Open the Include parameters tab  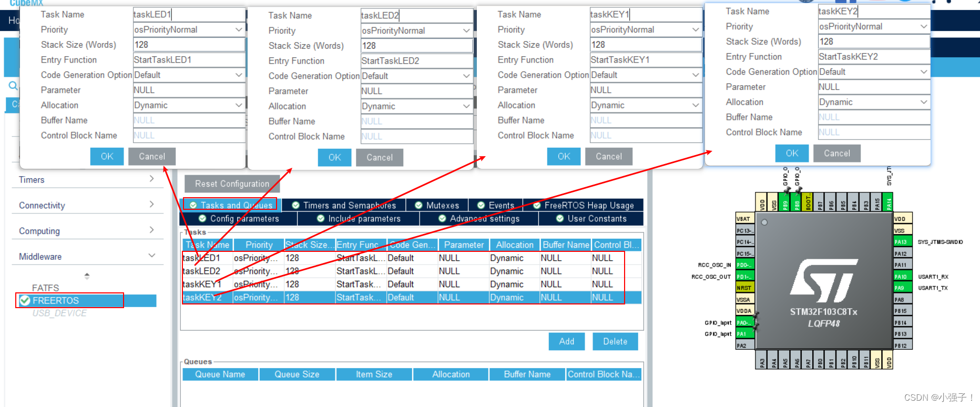pyautogui.click(x=359, y=219)
